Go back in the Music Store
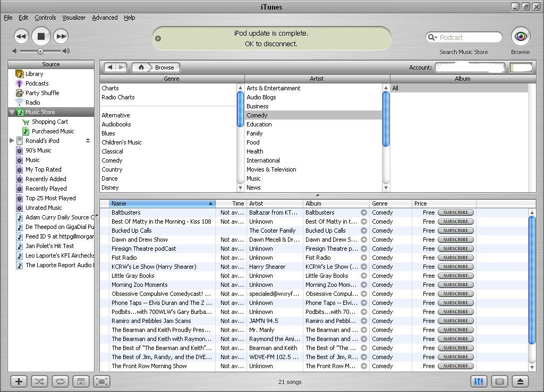The width and height of the screenshot is (544, 392). pos(110,67)
